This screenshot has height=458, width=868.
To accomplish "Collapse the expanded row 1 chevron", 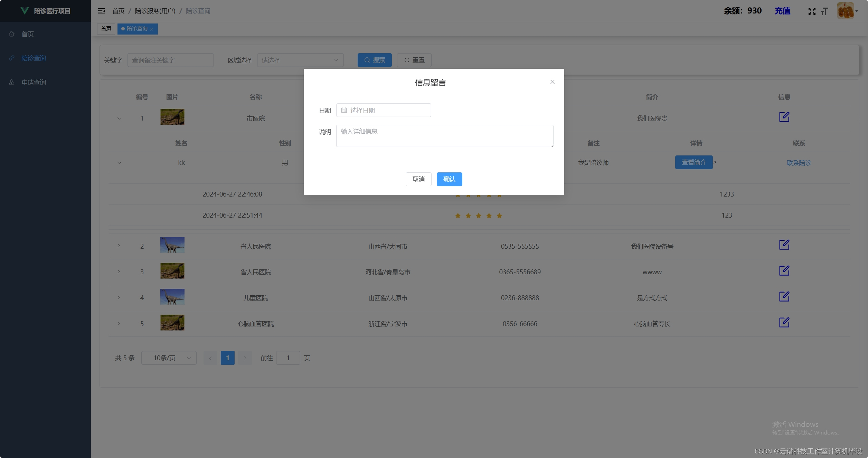I will pyautogui.click(x=119, y=118).
